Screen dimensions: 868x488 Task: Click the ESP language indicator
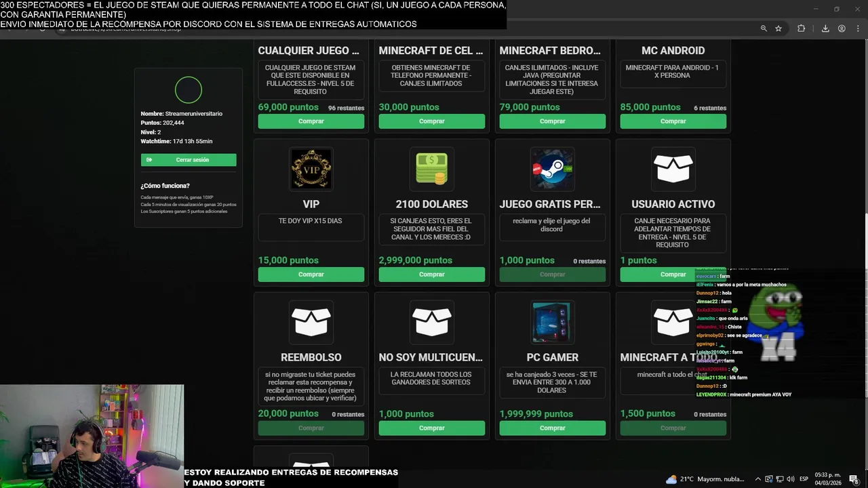click(804, 479)
